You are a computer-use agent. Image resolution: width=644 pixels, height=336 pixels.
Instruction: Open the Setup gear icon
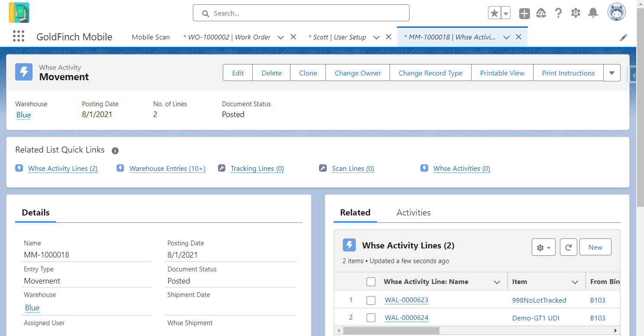(576, 13)
